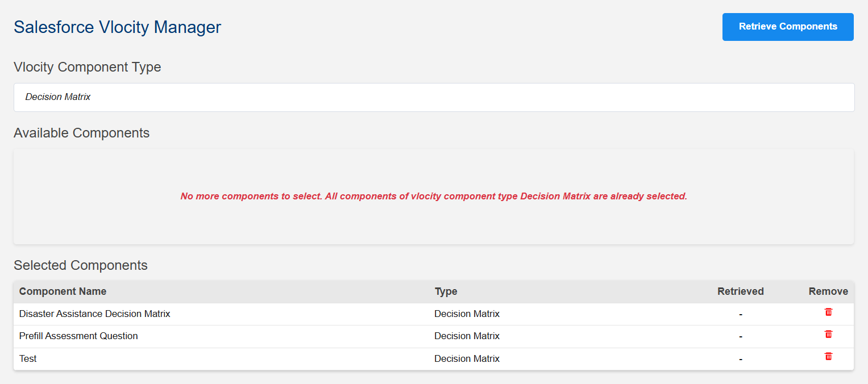Select the Prefill Assessment Question name
The image size is (868, 384).
(x=78, y=336)
